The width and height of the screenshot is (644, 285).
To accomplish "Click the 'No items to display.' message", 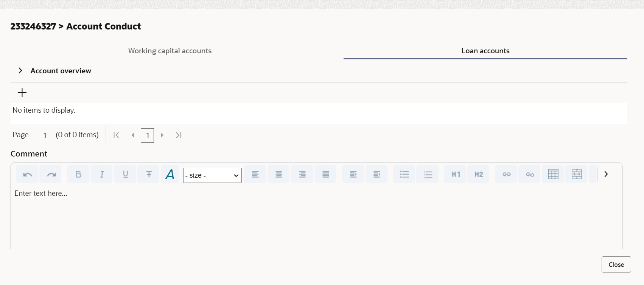I will (44, 110).
